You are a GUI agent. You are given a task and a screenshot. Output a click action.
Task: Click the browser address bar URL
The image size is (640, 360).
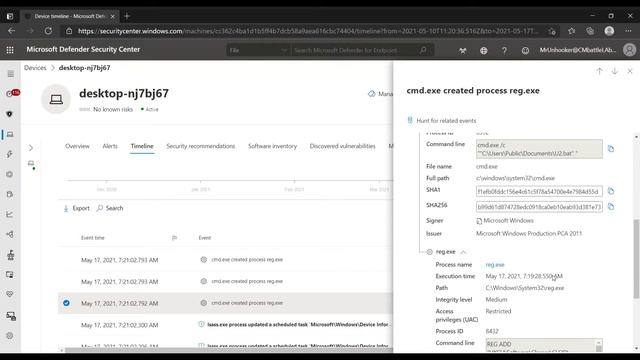(308, 31)
